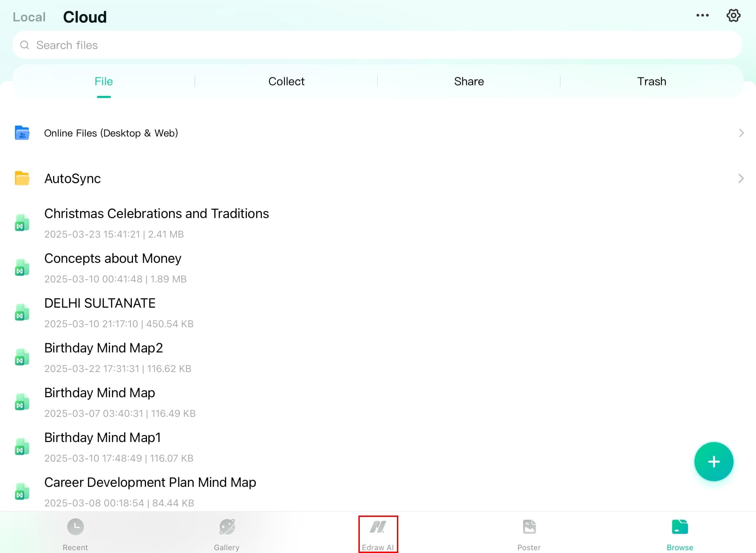Open the Recent clock icon
The image size is (756, 553).
(75, 527)
